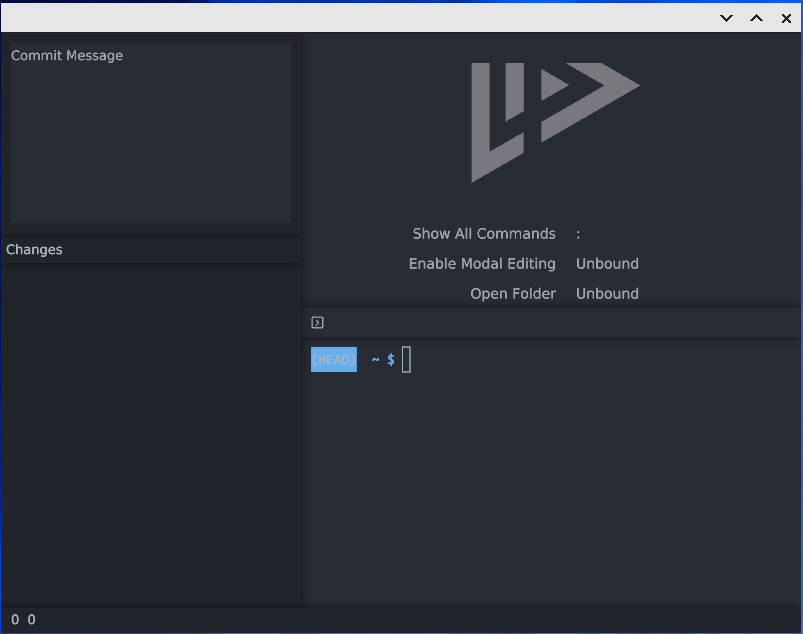The width and height of the screenshot is (803, 634).
Task: Click the upward chevron window control
Action: point(756,18)
